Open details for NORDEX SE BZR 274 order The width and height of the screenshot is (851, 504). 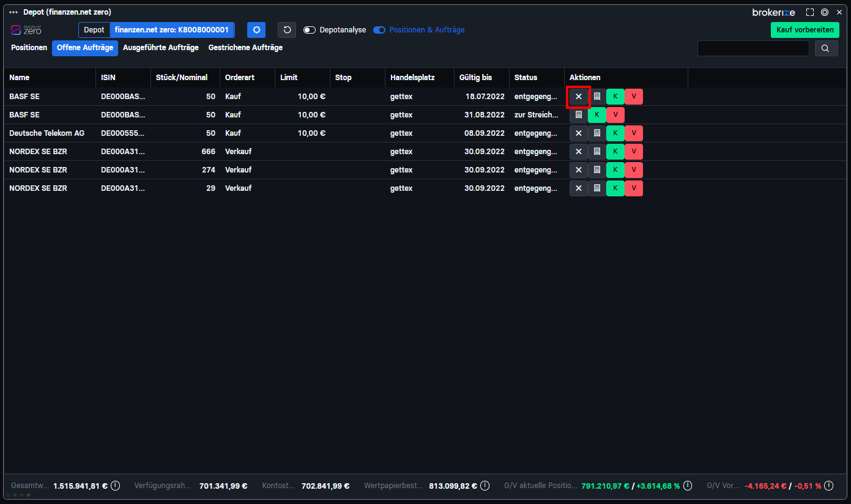click(597, 170)
